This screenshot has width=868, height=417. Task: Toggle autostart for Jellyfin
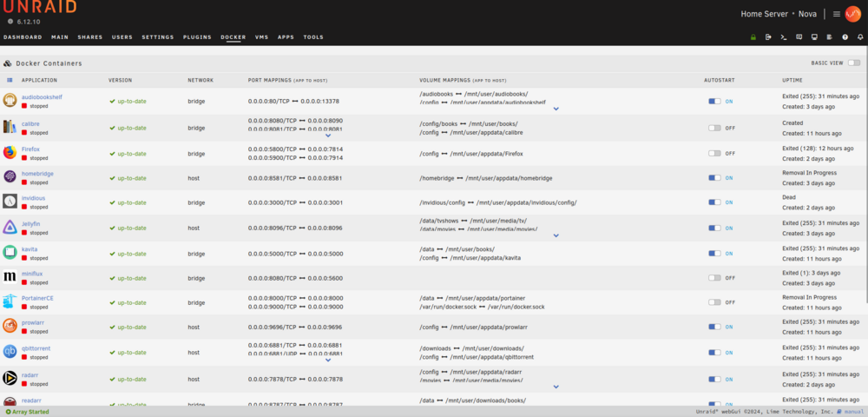714,228
